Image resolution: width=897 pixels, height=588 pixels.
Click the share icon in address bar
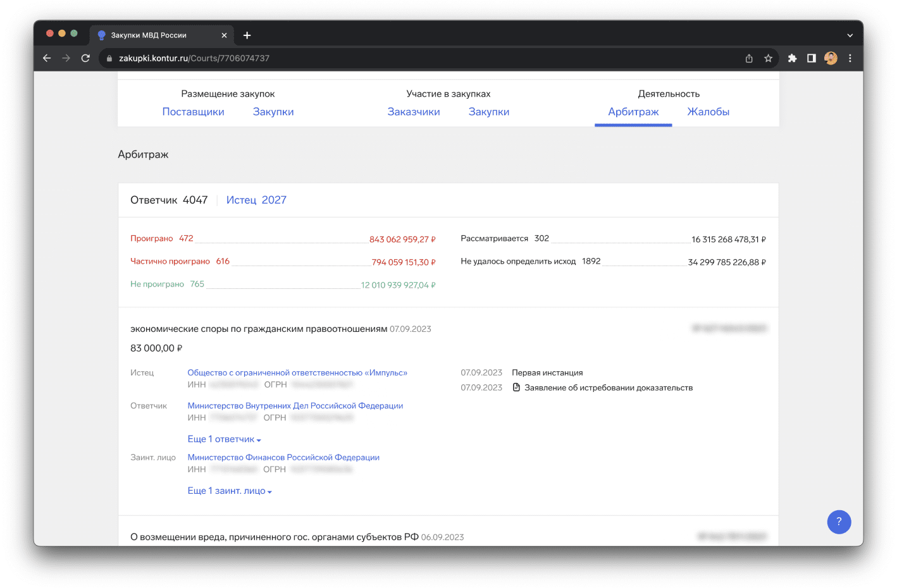click(x=749, y=58)
